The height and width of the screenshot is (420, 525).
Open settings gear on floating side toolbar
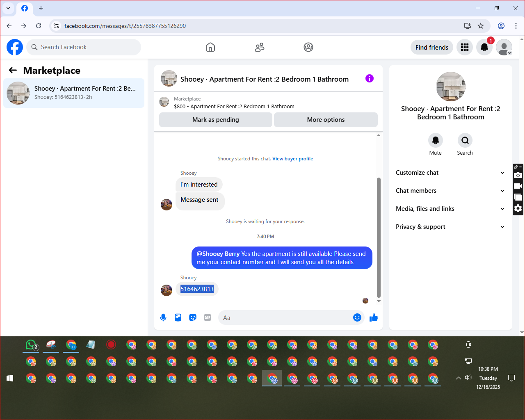point(518,208)
